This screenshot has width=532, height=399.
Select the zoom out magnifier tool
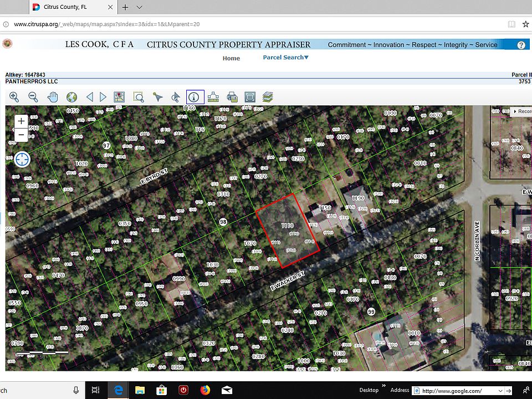coord(33,97)
